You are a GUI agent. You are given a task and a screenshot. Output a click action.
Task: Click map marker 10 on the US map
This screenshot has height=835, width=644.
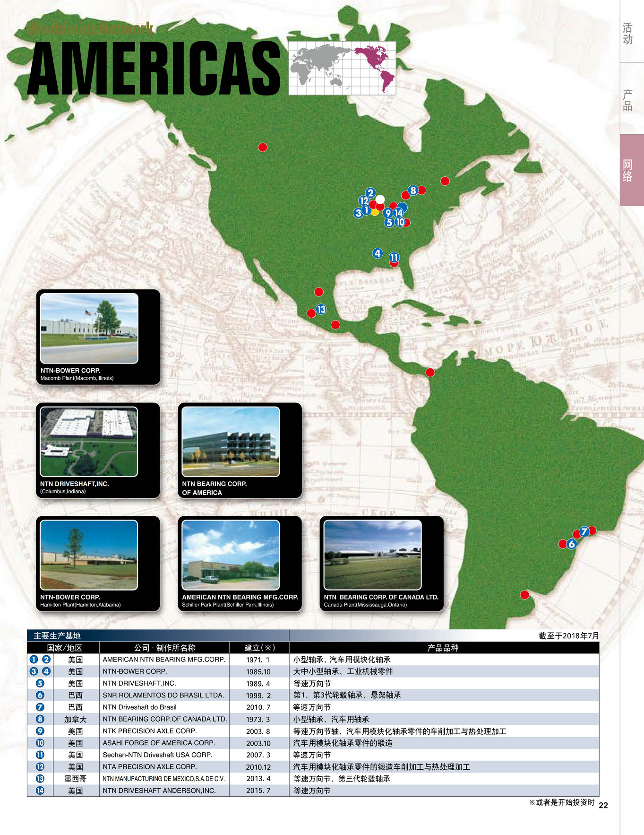[x=400, y=222]
